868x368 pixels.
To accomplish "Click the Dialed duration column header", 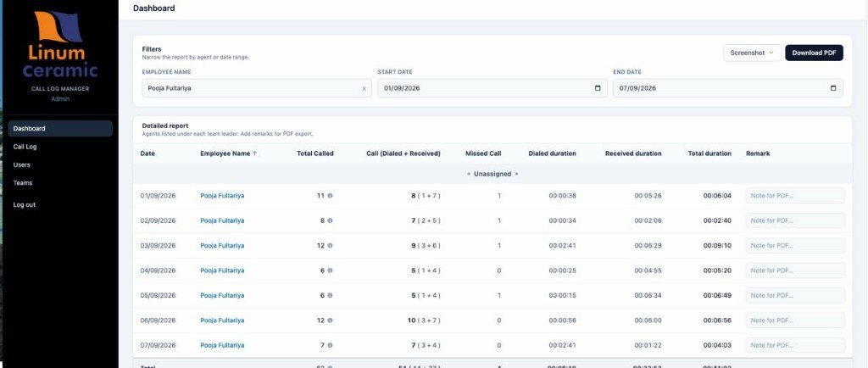I will 552,153.
